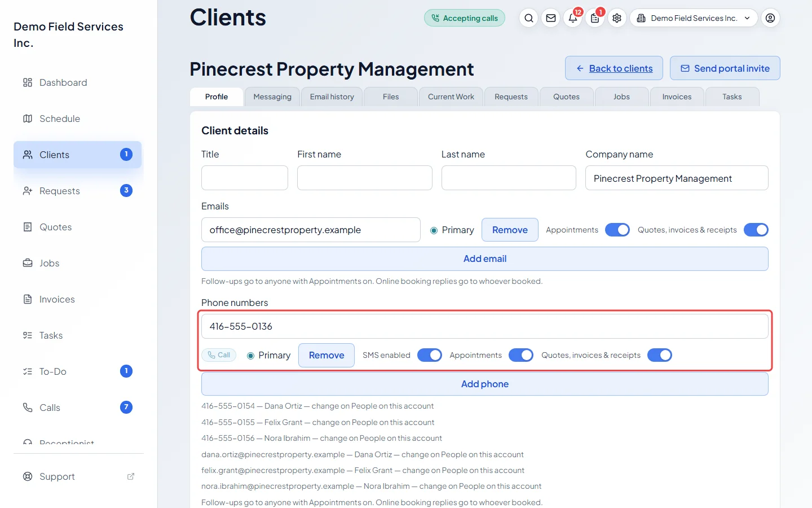
Task: Click the Schedule map icon in sidebar
Action: 28,119
